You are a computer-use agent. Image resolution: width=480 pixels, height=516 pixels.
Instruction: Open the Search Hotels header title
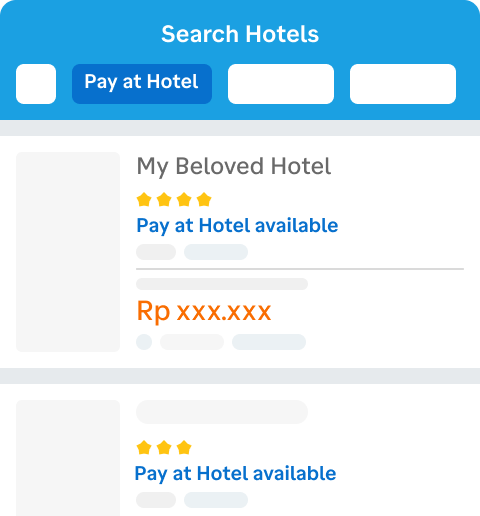pyautogui.click(x=240, y=34)
